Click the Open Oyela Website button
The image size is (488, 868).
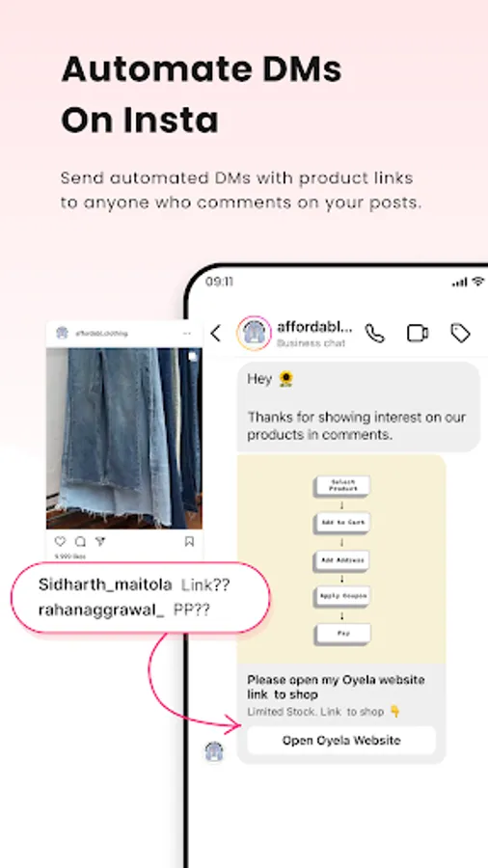point(341,740)
